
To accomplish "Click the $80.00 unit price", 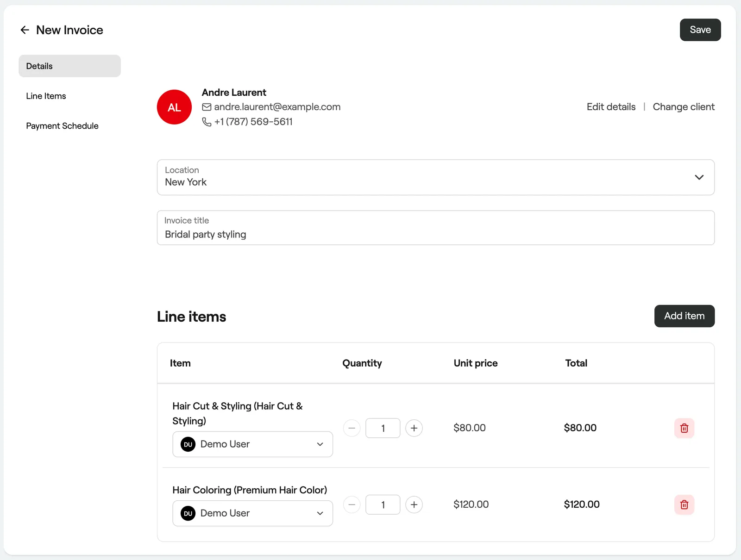I will point(470,428).
